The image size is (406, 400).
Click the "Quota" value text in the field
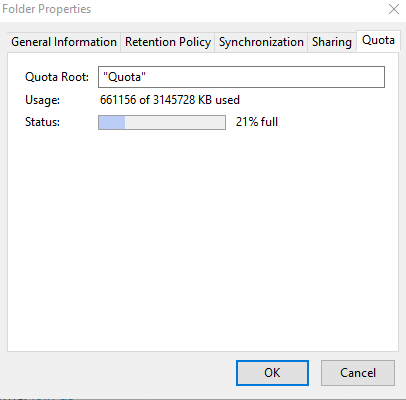coord(124,77)
